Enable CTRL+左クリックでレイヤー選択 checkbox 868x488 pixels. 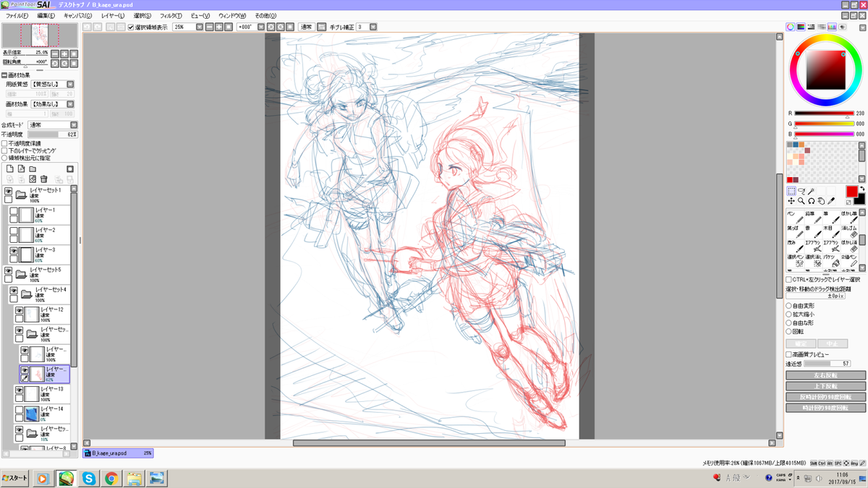tap(789, 279)
